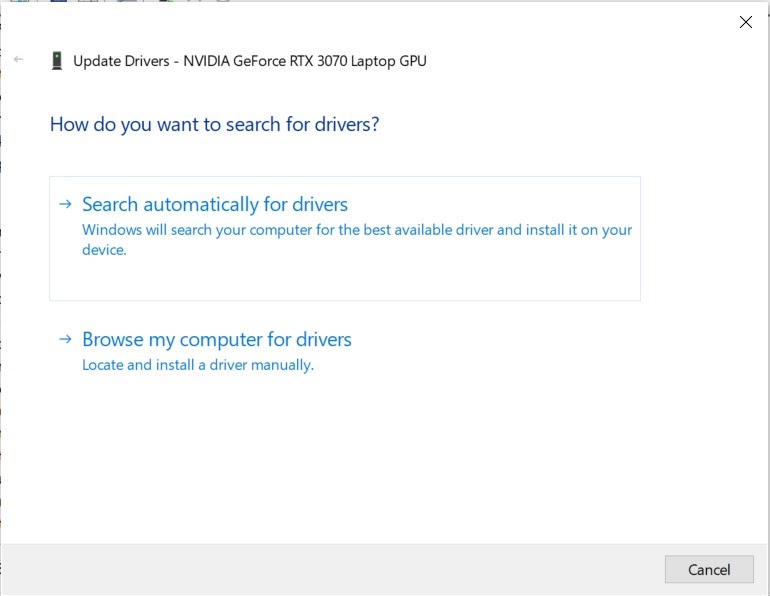770x596 pixels.
Task: Click the GPU device icon in title
Action: (57, 61)
